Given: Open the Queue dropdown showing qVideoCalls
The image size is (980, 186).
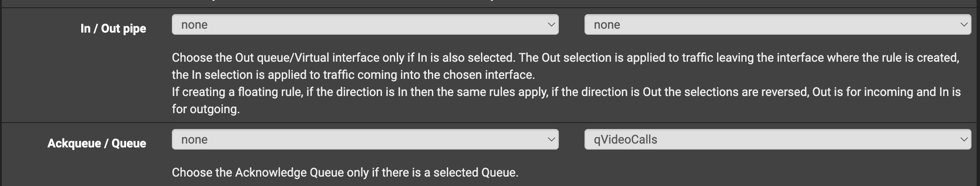Looking at the screenshot, I should coord(777,139).
